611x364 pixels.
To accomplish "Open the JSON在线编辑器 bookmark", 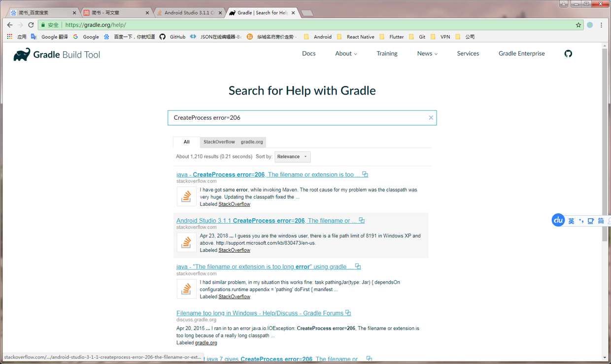I will pos(216,37).
